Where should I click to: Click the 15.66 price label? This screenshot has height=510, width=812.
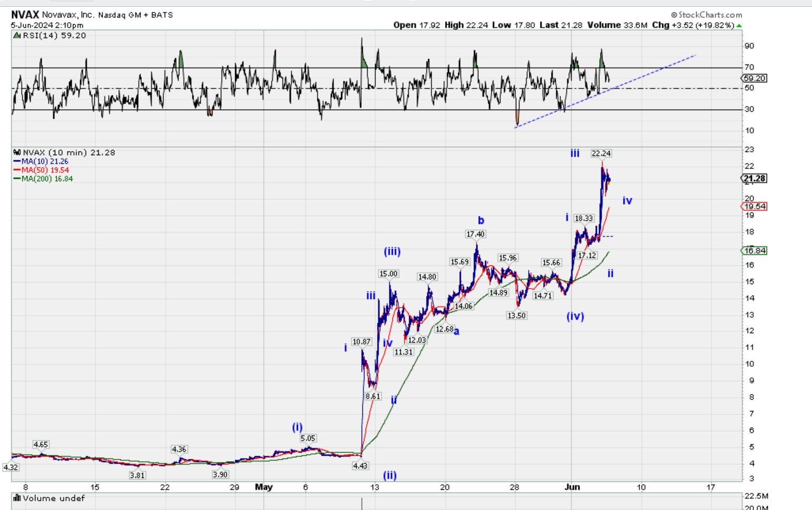click(552, 263)
